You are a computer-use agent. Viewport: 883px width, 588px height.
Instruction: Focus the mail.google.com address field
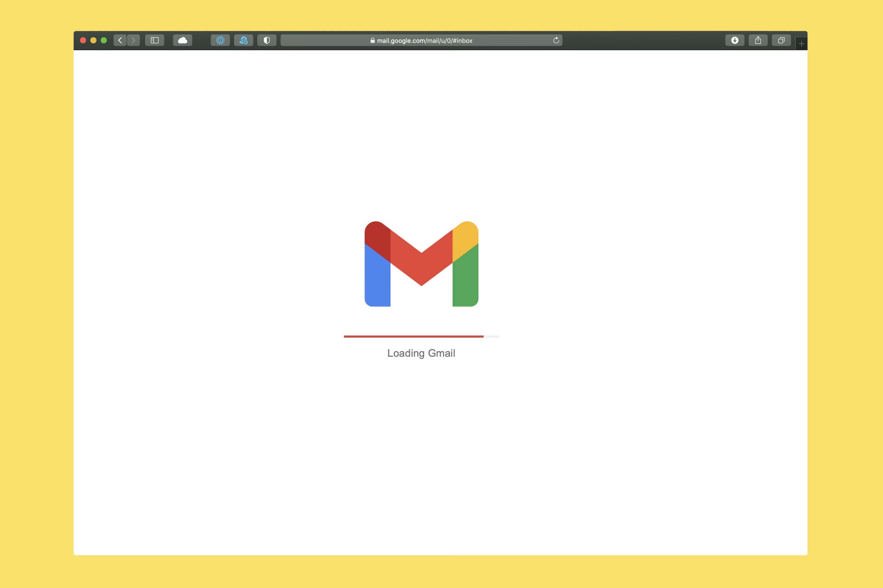(425, 40)
